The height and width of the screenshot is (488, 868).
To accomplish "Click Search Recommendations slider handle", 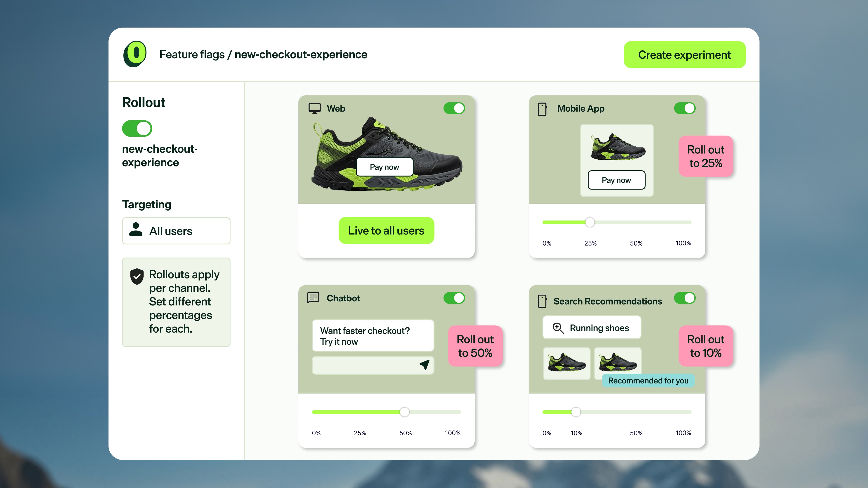I will (x=576, y=412).
